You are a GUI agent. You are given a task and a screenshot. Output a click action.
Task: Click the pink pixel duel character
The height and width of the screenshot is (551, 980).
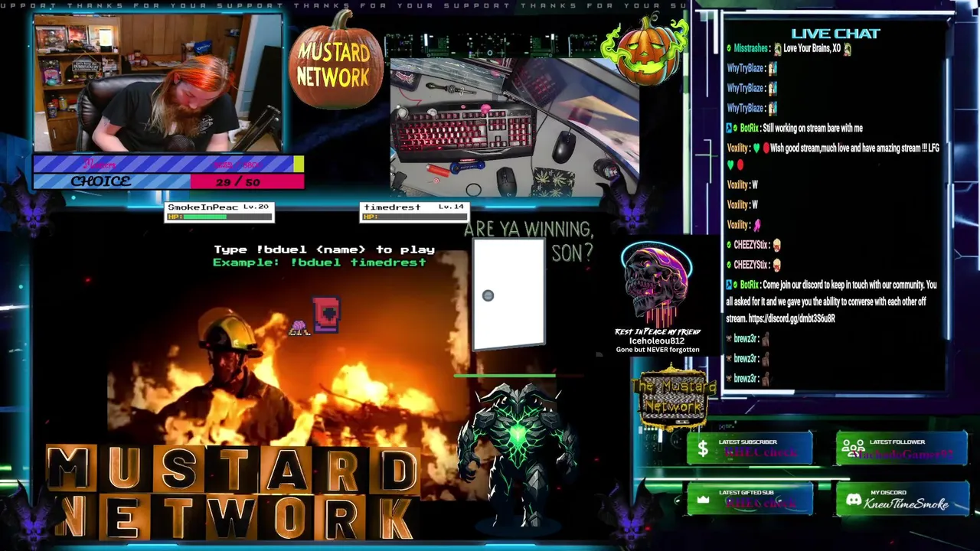click(326, 315)
